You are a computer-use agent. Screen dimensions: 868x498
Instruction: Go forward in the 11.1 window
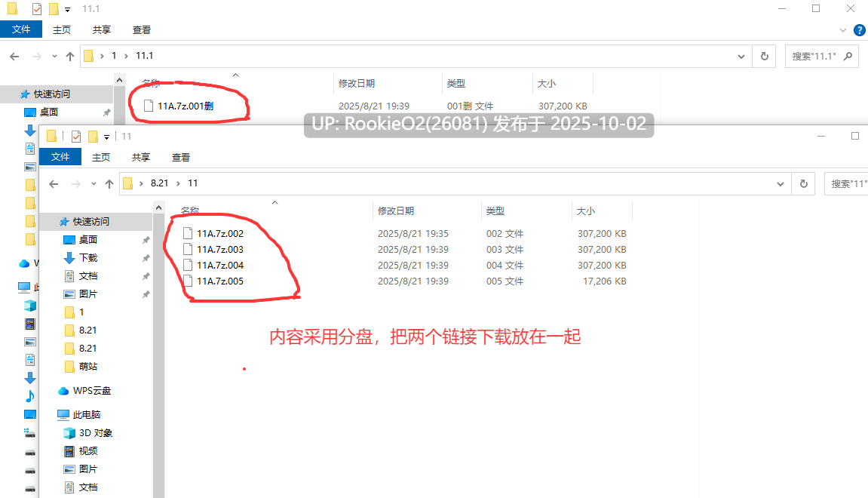click(x=36, y=57)
